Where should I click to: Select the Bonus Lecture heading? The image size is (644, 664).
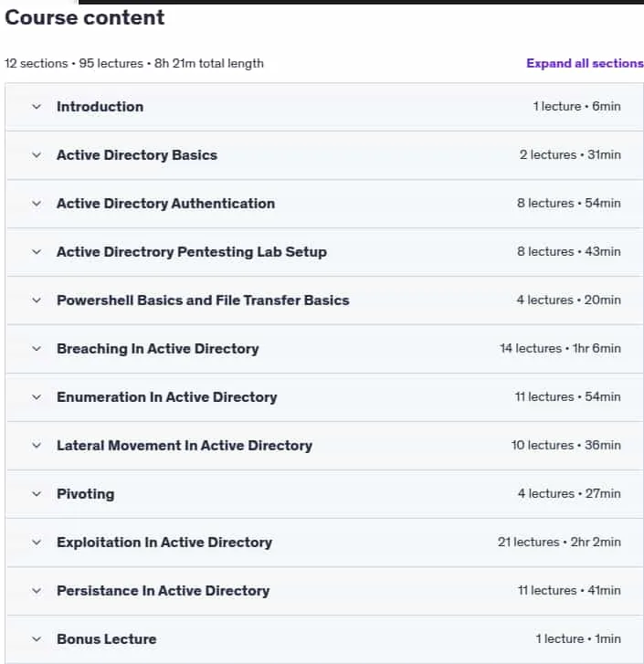pos(107,639)
